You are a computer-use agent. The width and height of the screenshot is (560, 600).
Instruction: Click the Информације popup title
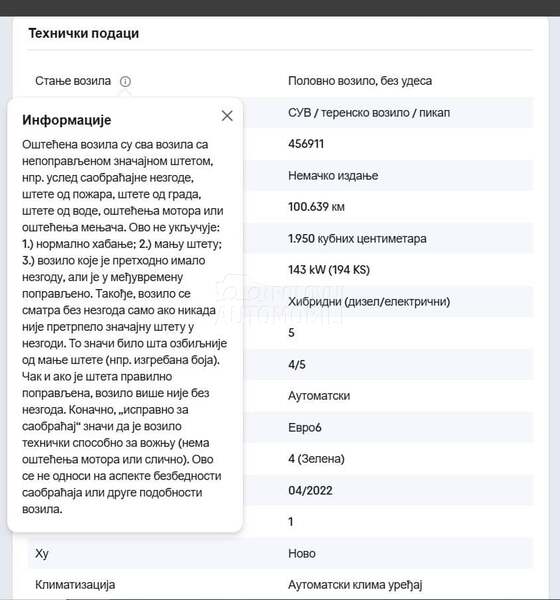click(x=67, y=120)
